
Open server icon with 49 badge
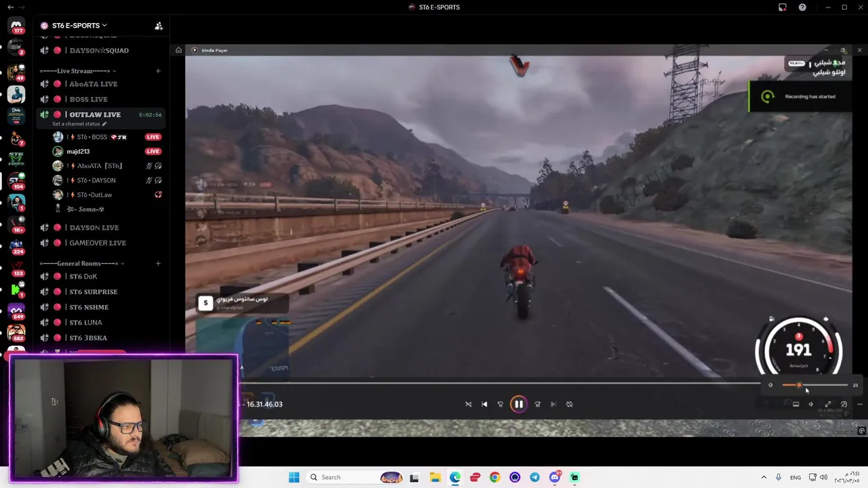pos(16,72)
